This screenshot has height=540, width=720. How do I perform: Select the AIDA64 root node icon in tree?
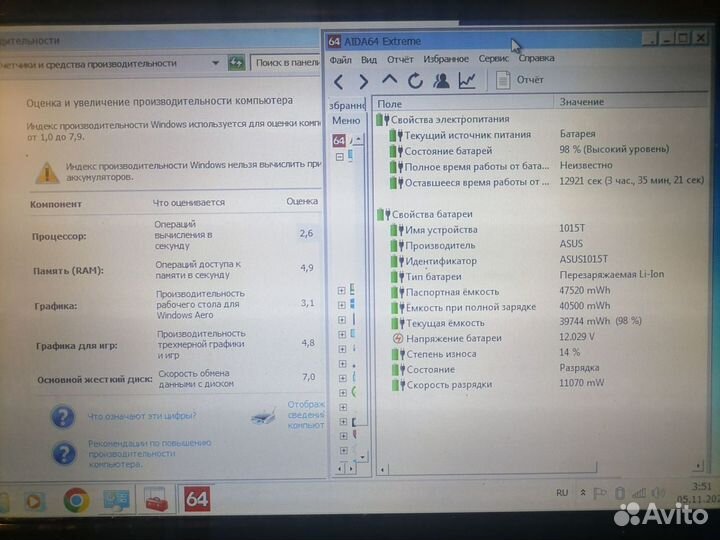click(339, 140)
